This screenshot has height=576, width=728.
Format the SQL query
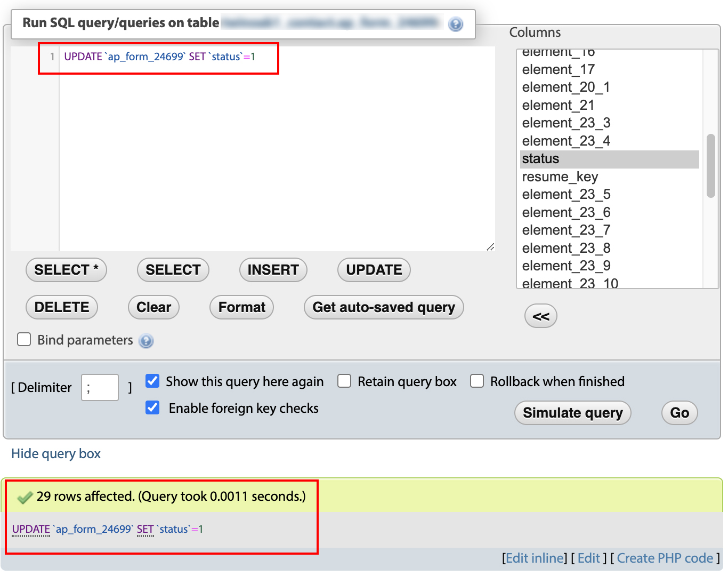tap(241, 307)
